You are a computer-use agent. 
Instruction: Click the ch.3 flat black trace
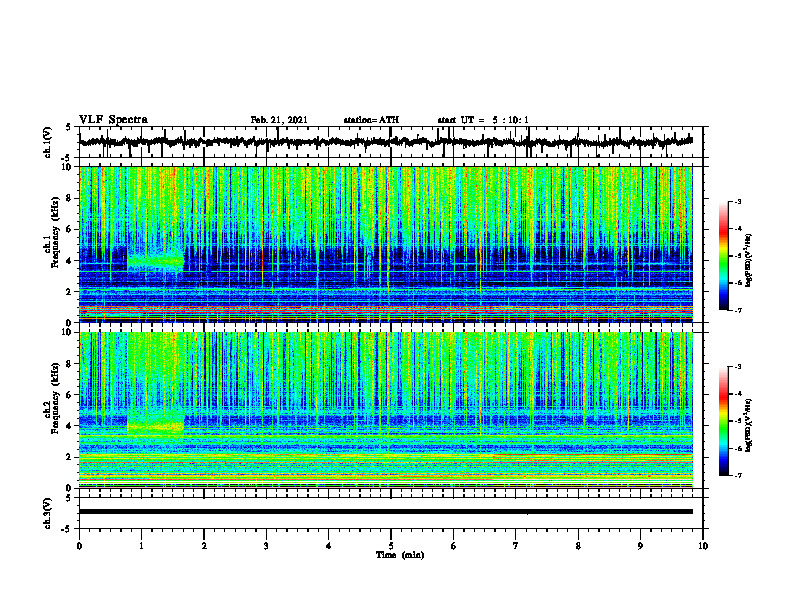[386, 512]
